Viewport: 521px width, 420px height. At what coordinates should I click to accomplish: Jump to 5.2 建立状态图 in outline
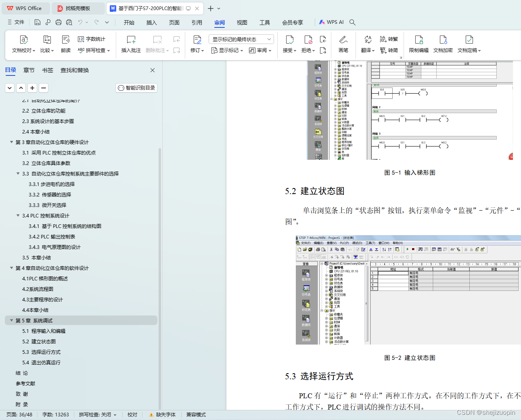click(x=39, y=341)
